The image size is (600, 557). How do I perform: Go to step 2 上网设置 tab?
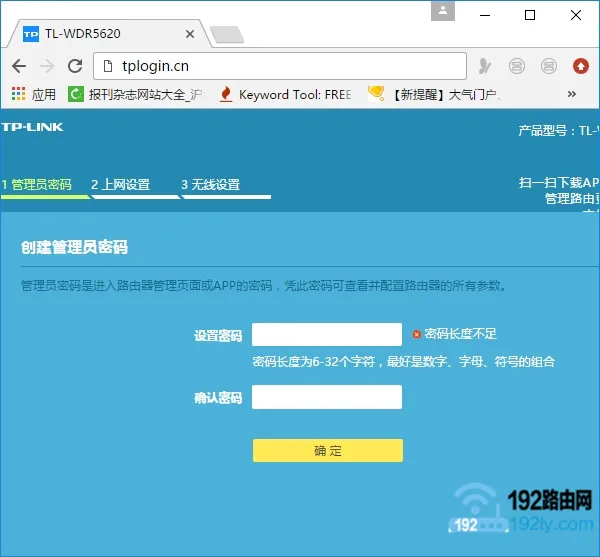tap(121, 185)
